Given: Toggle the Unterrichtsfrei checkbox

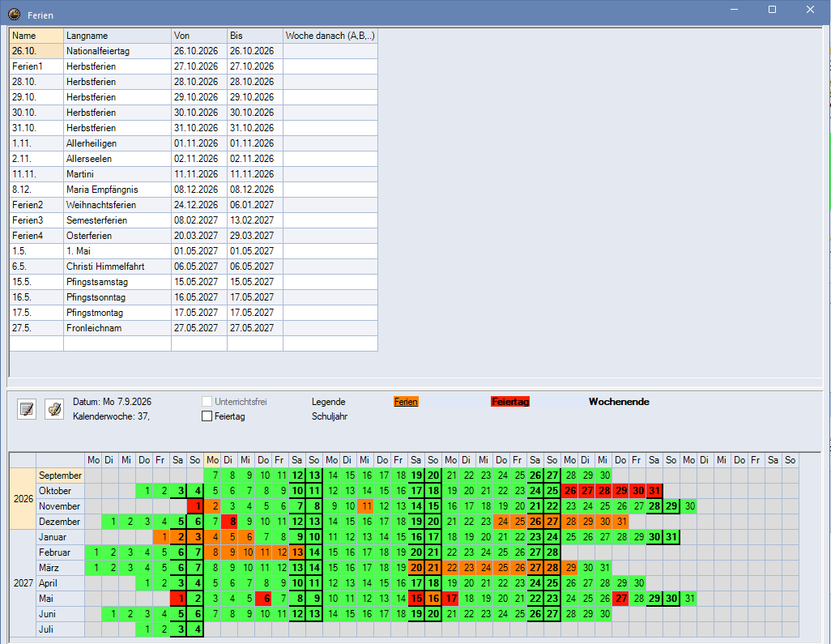Looking at the screenshot, I should [x=207, y=402].
